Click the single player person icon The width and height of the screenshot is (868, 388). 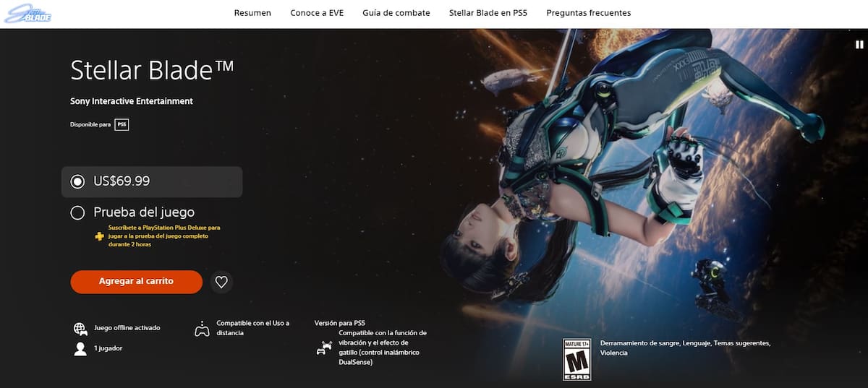[x=80, y=349]
